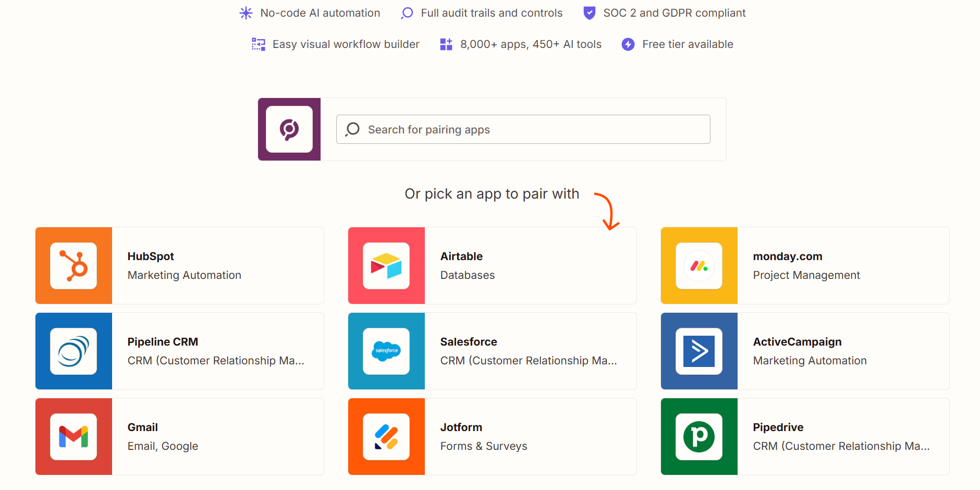Click the Salesforce cloud logo
This screenshot has height=490, width=980.
pos(386,351)
